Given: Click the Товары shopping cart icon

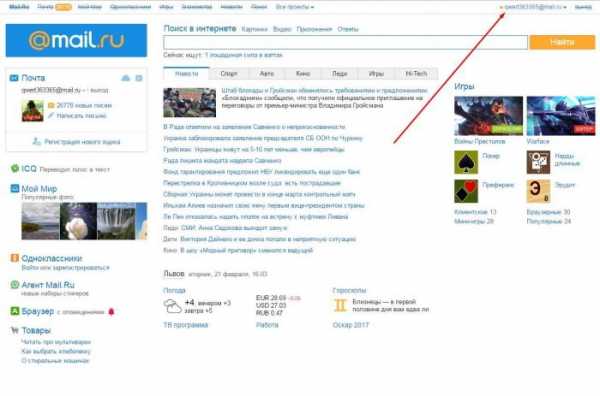Looking at the screenshot, I should point(15,330).
